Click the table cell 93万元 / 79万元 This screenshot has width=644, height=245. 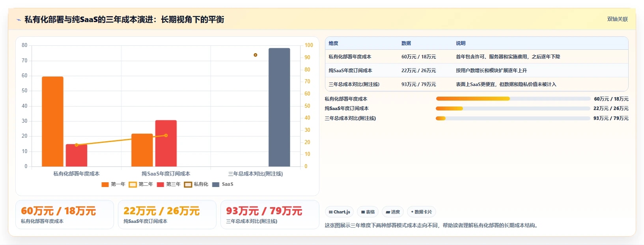[x=419, y=84]
